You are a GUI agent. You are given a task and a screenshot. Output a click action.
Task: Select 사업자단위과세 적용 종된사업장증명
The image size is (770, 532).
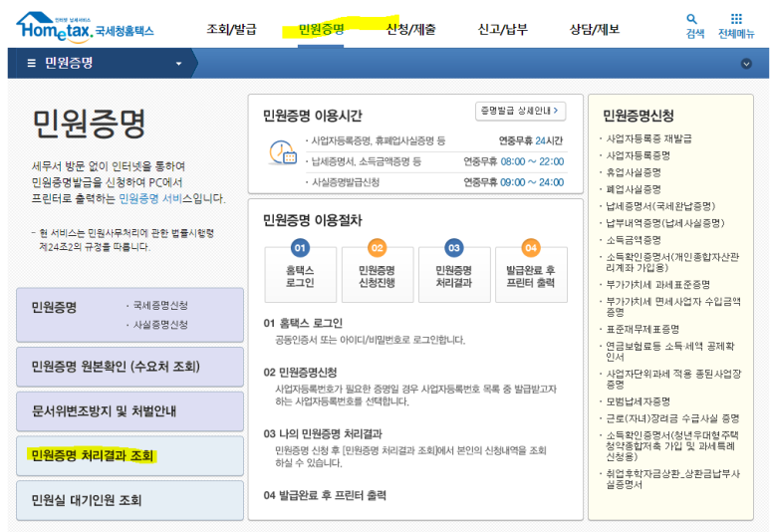click(673, 380)
